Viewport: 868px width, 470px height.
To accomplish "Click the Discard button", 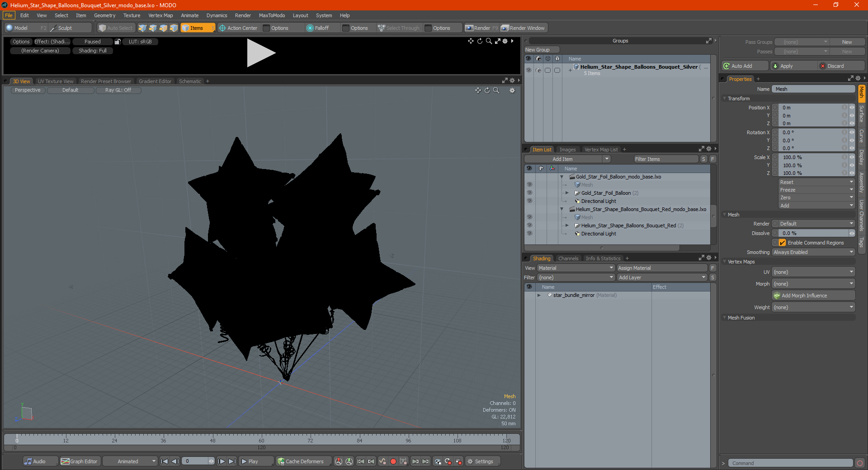I will pos(841,66).
